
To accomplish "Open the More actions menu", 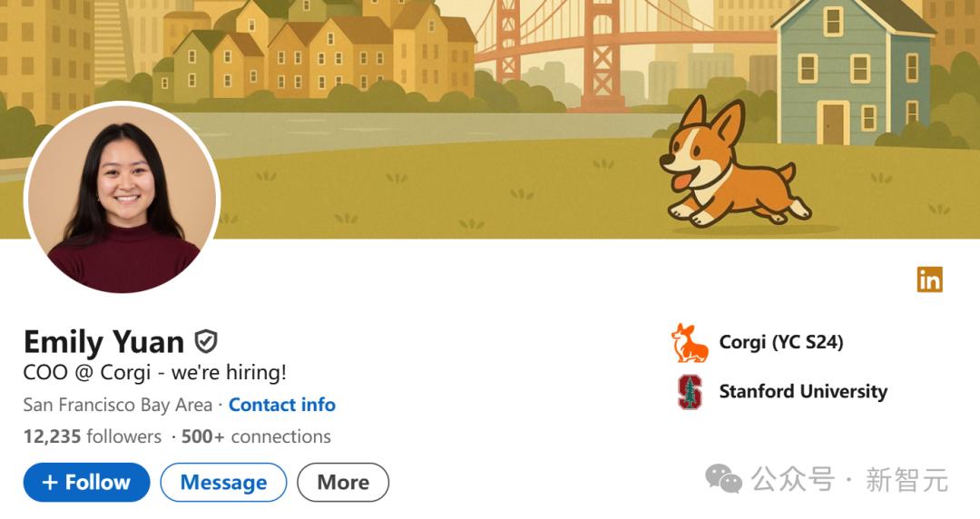I will 343,483.
